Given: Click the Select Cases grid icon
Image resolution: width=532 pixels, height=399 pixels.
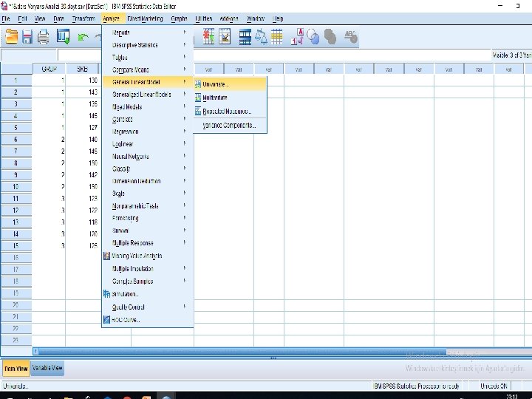Looking at the screenshot, I should coord(276,37).
